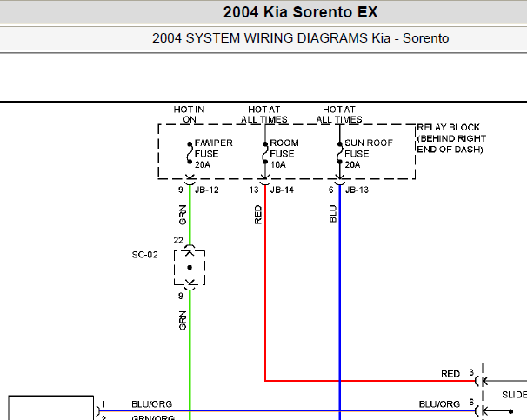The width and height of the screenshot is (527, 420).
Task: Click the F/WIPER fuse symbol
Action: click(190, 153)
